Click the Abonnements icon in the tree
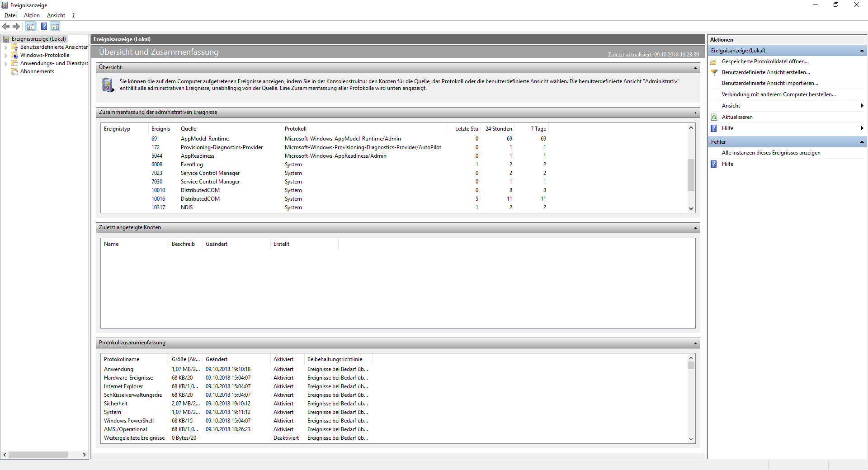This screenshot has width=868, height=470. coord(14,71)
